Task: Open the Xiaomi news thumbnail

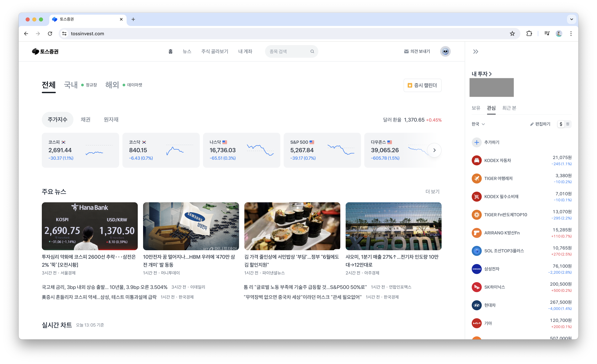Action: coord(393,226)
